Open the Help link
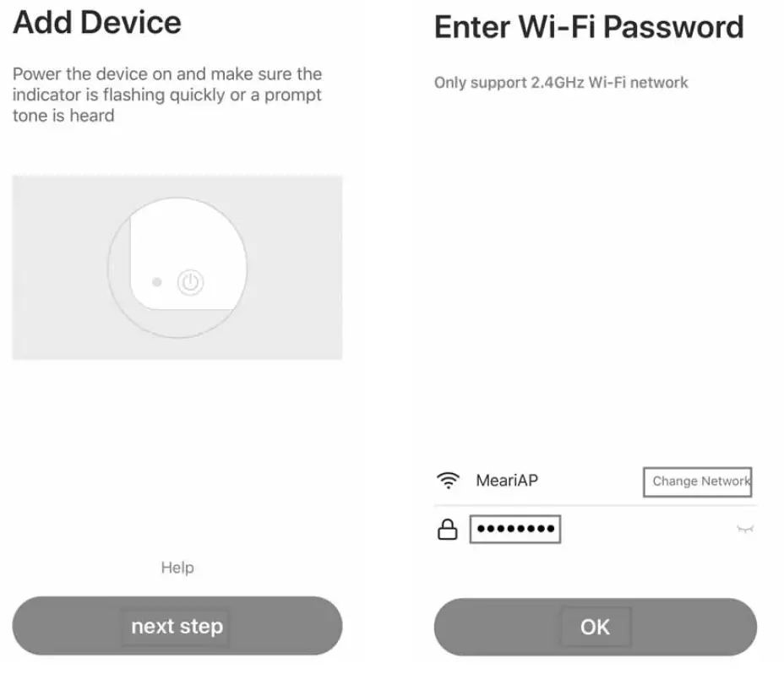This screenshot has width=784, height=685. 177,567
